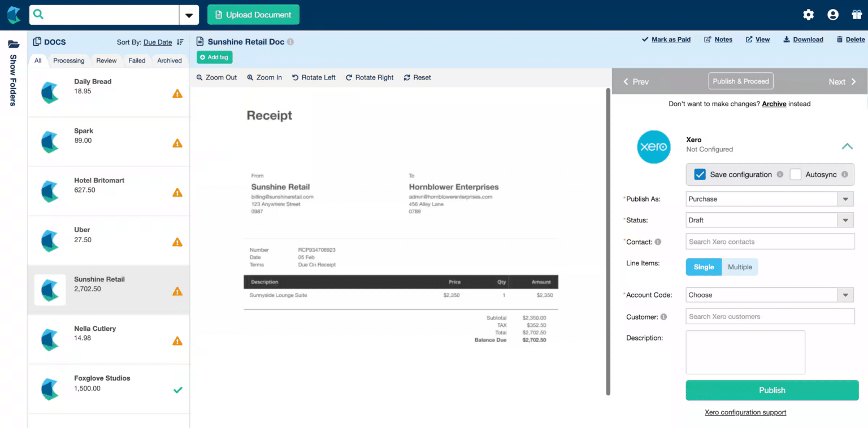This screenshot has width=868, height=428.
Task: Open the Xero configuration support link
Action: 745,412
